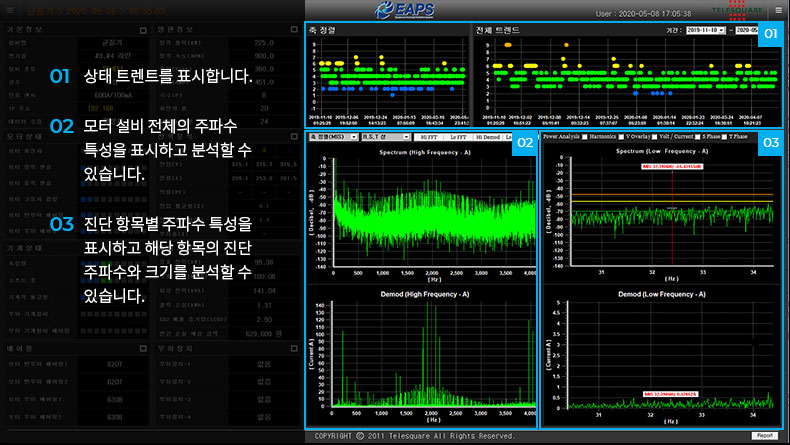
Task: Open the hamburger menu at top-left corner
Action: (x=10, y=11)
